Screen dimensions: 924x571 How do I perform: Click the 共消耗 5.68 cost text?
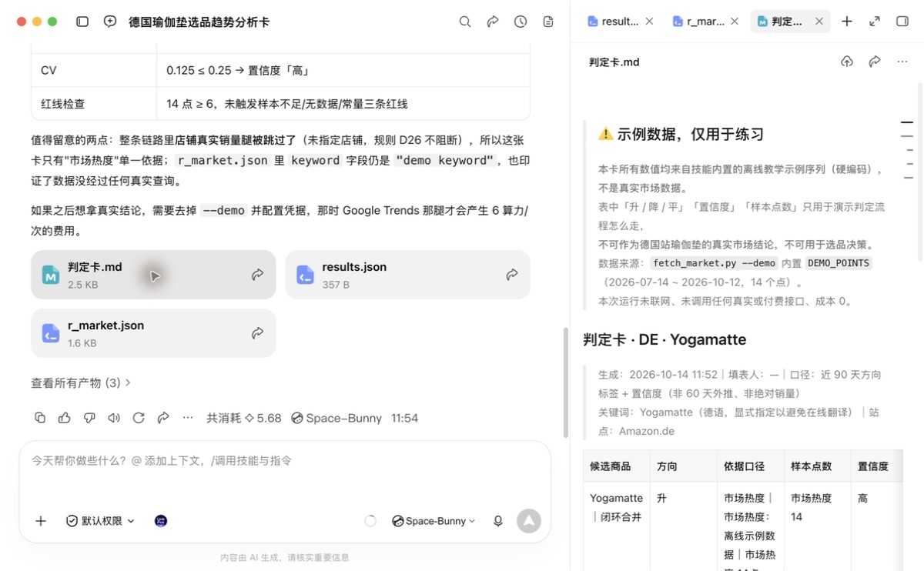pyautogui.click(x=244, y=418)
